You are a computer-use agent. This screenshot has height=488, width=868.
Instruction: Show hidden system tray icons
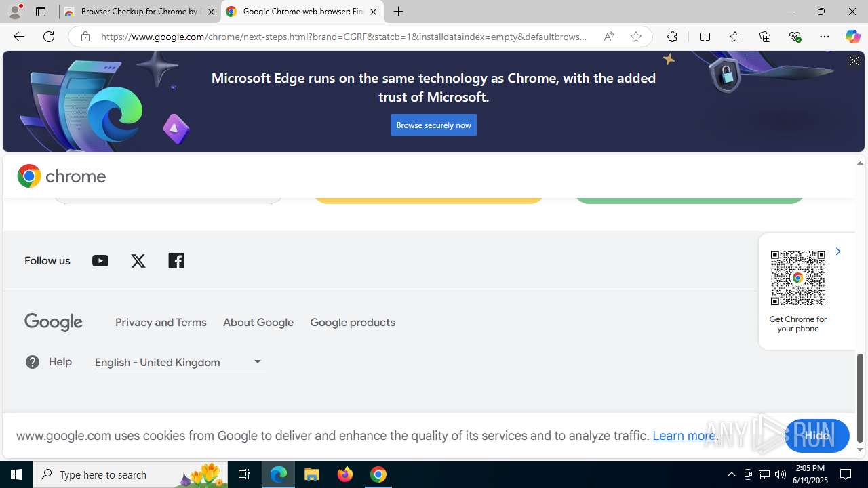[x=731, y=474]
